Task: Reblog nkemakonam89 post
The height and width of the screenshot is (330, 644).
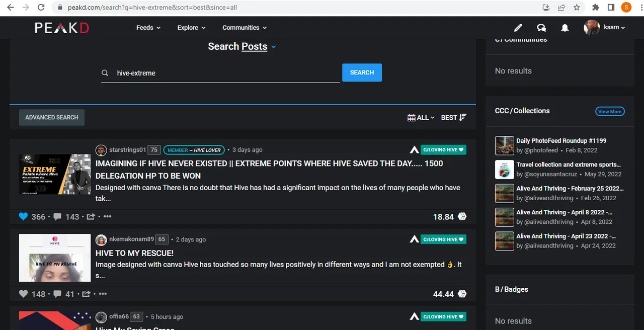Action: tap(86, 294)
